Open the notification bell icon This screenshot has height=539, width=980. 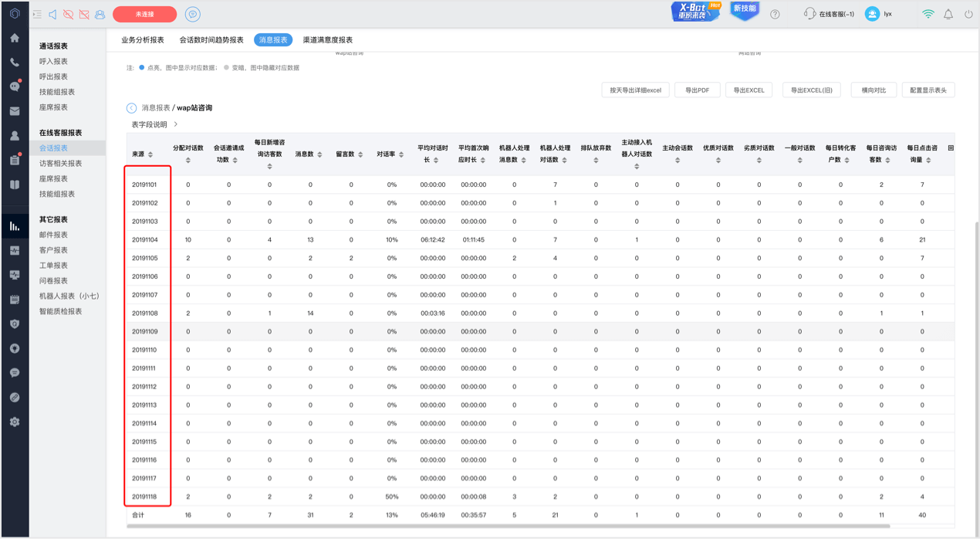click(948, 14)
